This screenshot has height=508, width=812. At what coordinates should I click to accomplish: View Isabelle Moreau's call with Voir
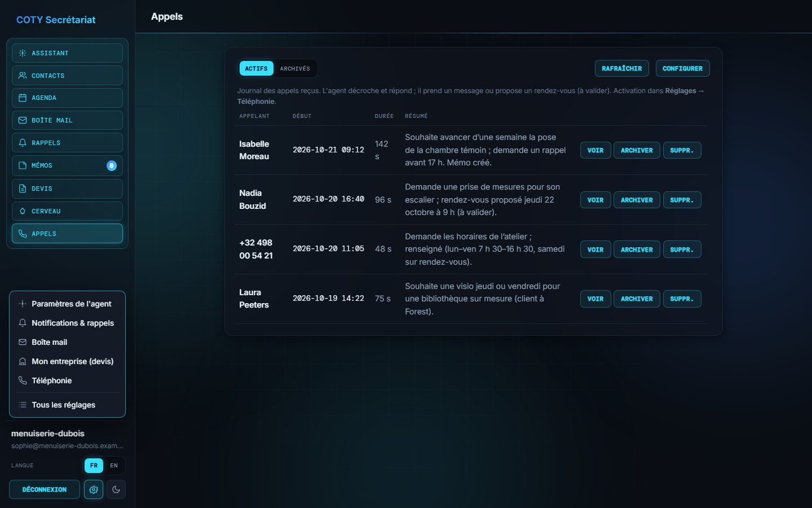(x=595, y=150)
